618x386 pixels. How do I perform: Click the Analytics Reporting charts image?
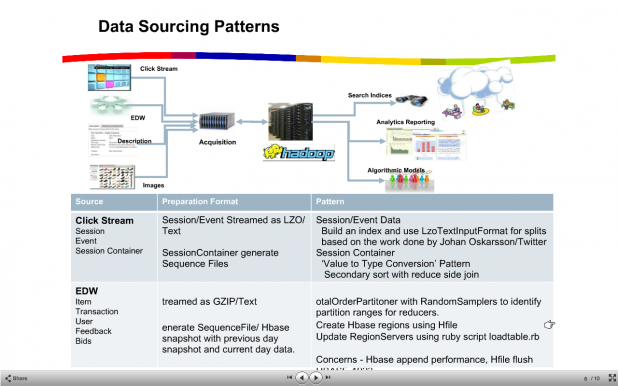pos(426,144)
